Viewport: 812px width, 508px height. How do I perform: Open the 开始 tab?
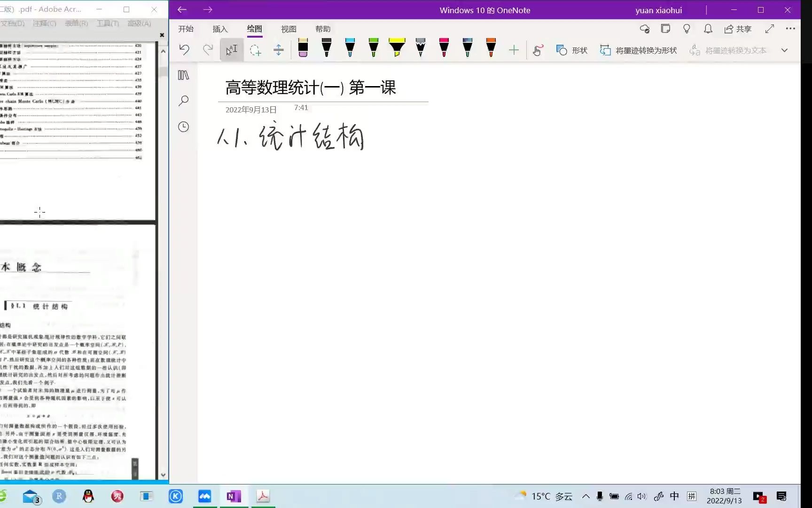(186, 29)
